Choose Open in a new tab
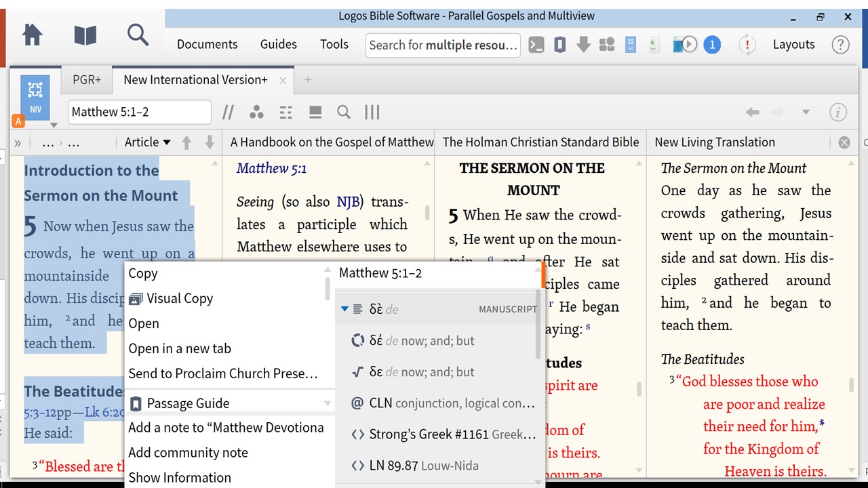868x488 pixels. (x=180, y=348)
